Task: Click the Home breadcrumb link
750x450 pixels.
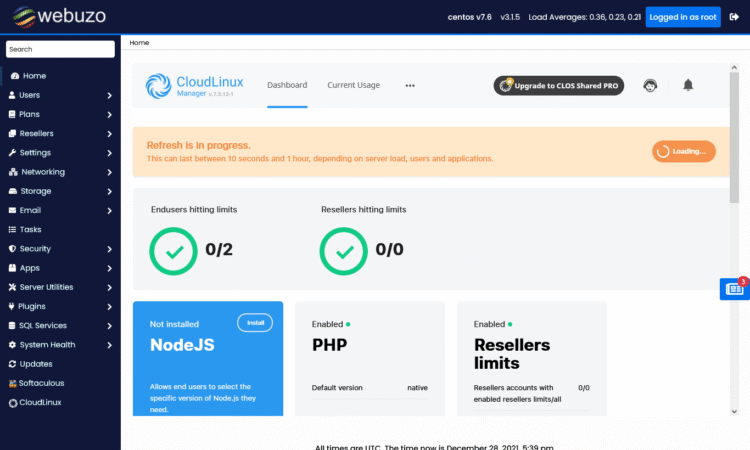Action: pos(139,43)
